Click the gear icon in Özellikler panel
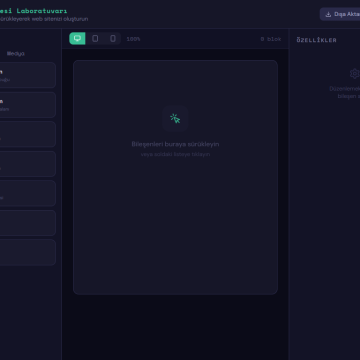Screen dimensions: 360x360 (355, 73)
